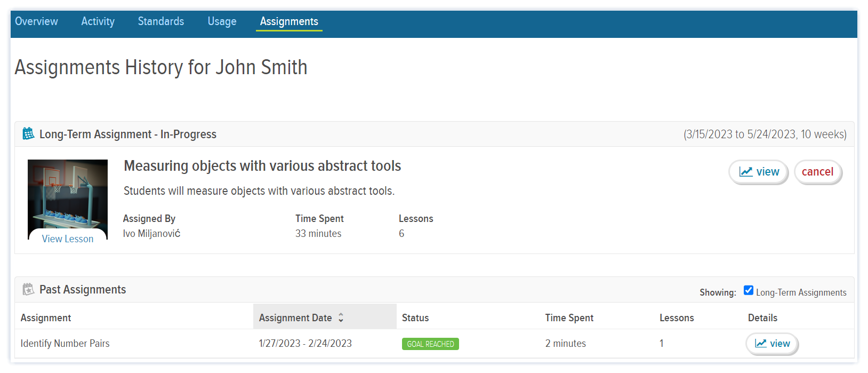
Task: Select the Identify Number Pairs row name
Action: tap(65, 344)
